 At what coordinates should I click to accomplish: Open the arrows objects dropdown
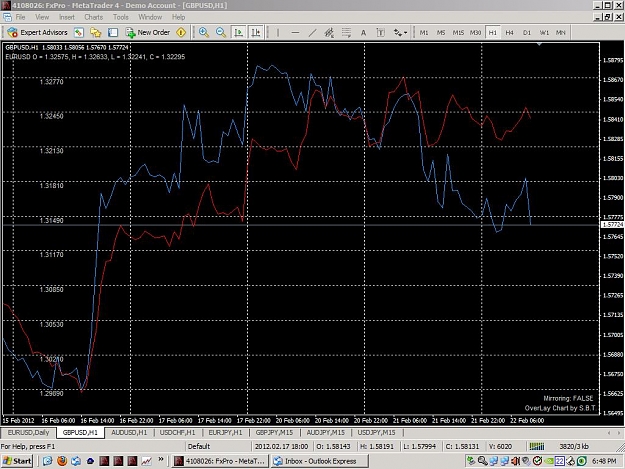[400, 33]
